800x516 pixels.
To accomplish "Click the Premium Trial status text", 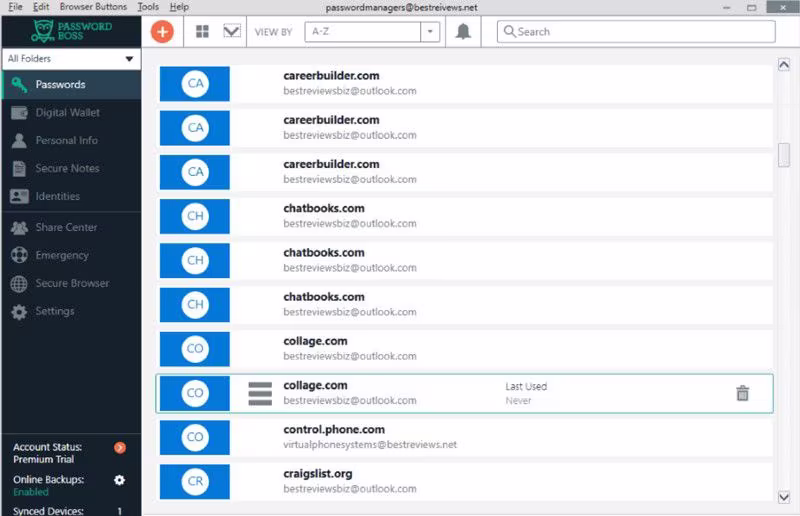I will [43, 459].
